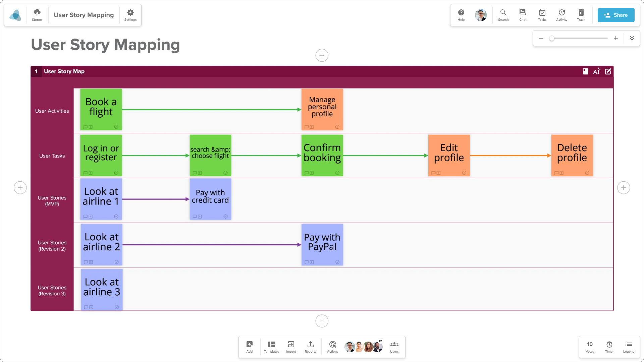644x362 pixels.
Task: Open the Tasks panel
Action: coord(542,15)
